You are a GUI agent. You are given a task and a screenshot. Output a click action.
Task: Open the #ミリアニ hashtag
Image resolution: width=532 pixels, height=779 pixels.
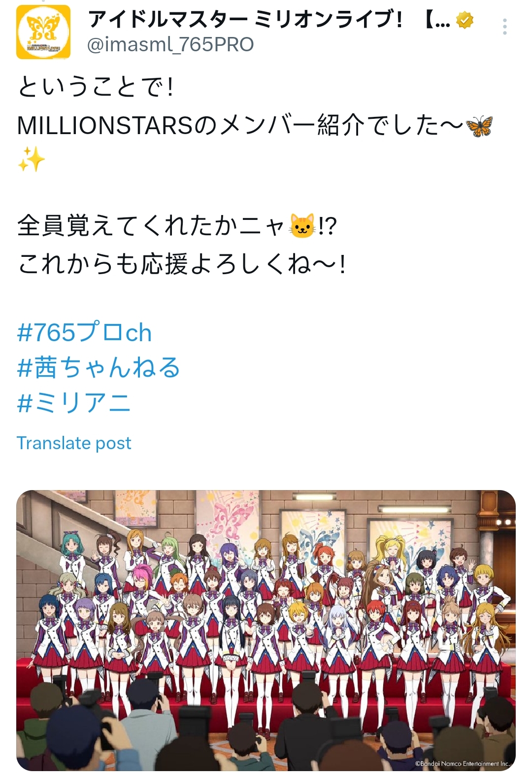click(x=74, y=403)
